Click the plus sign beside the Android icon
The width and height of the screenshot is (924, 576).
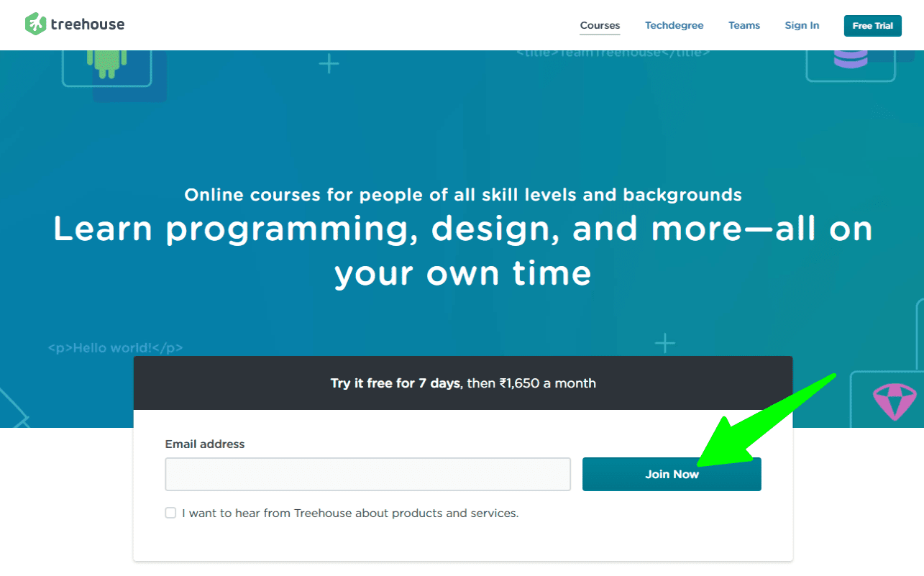329,65
